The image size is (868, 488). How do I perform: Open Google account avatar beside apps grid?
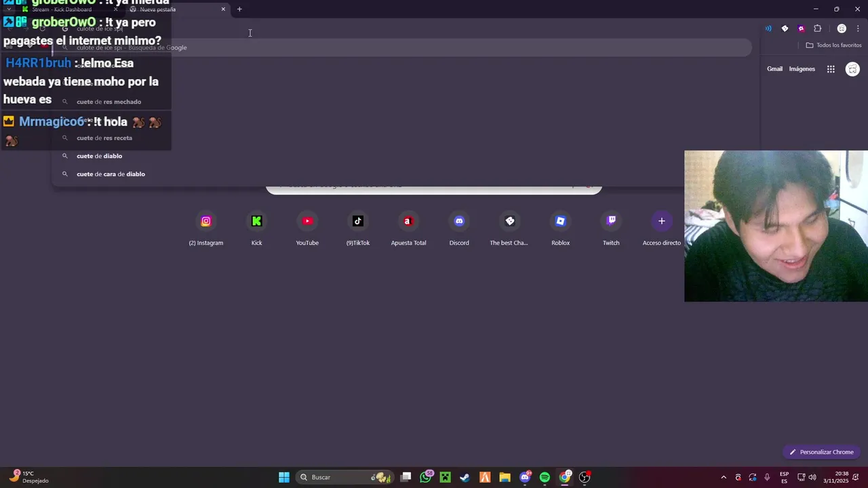coord(853,69)
